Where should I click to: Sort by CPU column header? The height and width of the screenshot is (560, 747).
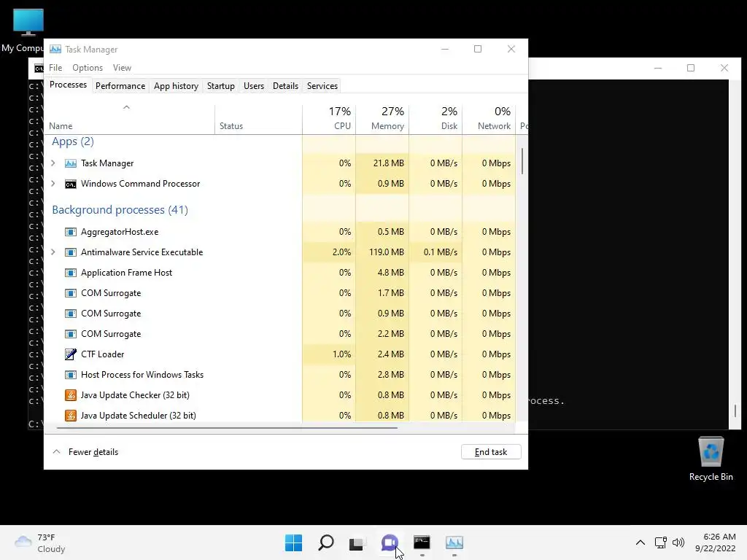(x=329, y=119)
